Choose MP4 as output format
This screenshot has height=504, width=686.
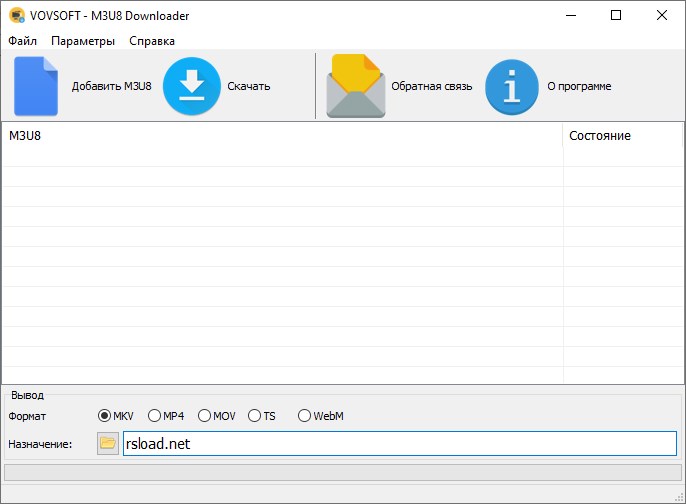pos(155,416)
